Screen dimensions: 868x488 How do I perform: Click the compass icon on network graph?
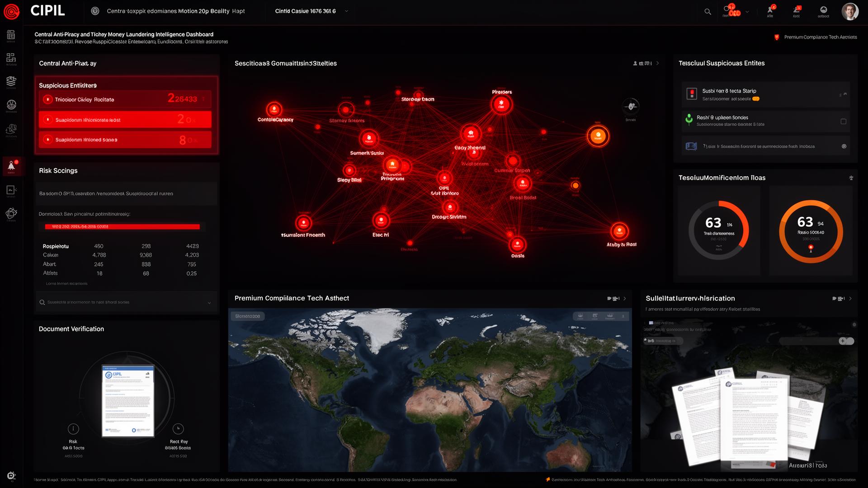(x=631, y=107)
